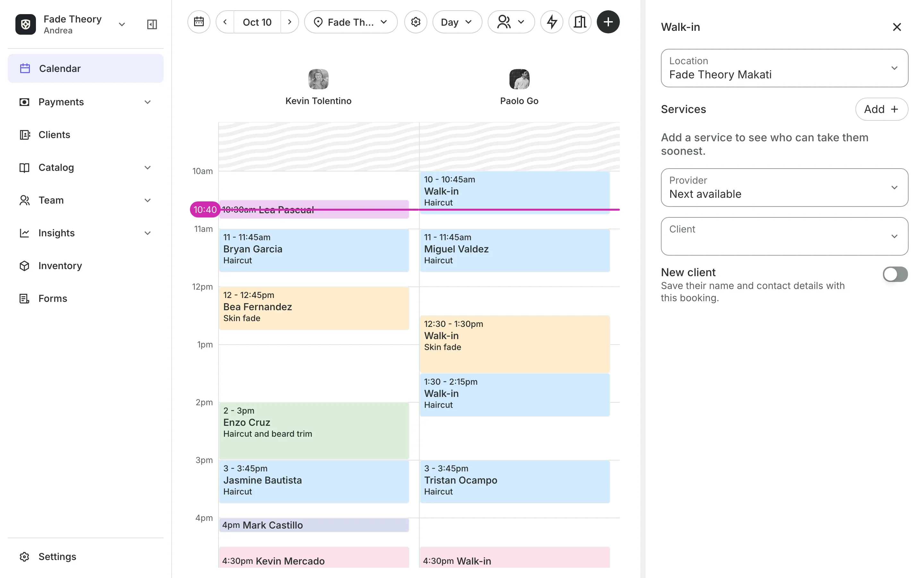The width and height of the screenshot is (924, 578).
Task: Open Settings at the sidebar bottom
Action: [x=86, y=556]
